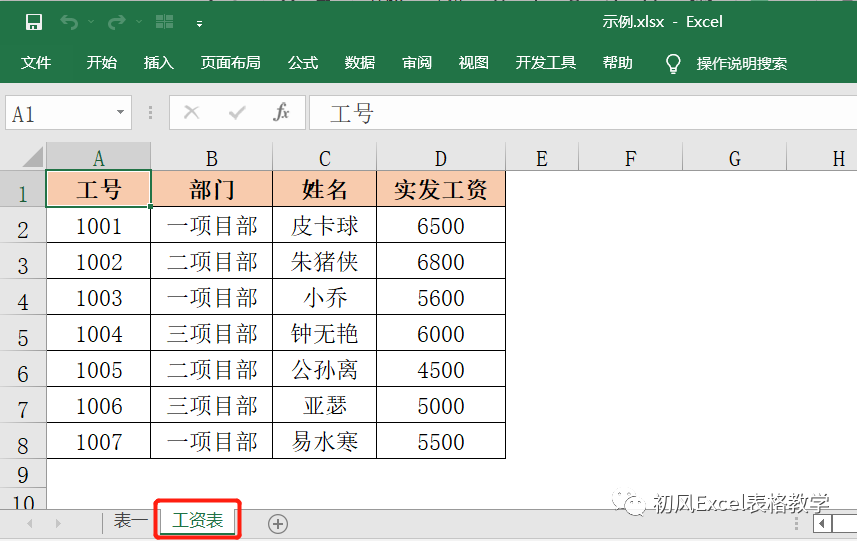The width and height of the screenshot is (857, 541).
Task: Click the Enter checkmark icon in formula bar
Action: 237,113
